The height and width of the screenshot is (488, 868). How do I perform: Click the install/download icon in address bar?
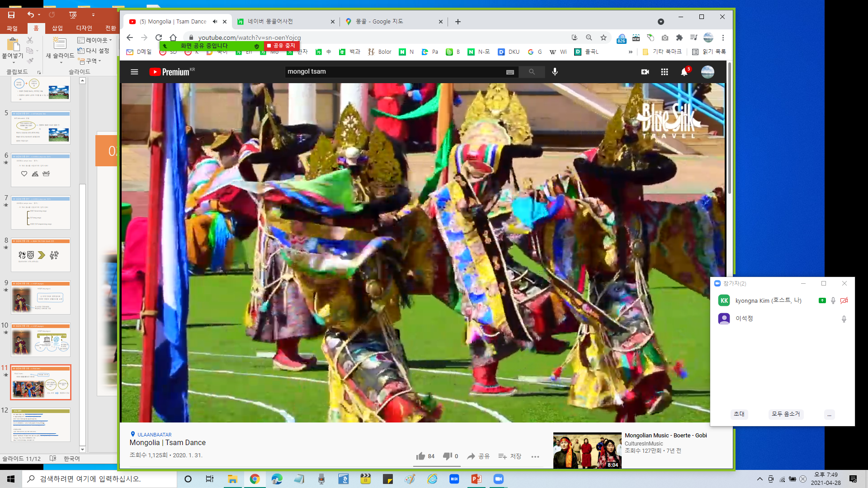575,38
